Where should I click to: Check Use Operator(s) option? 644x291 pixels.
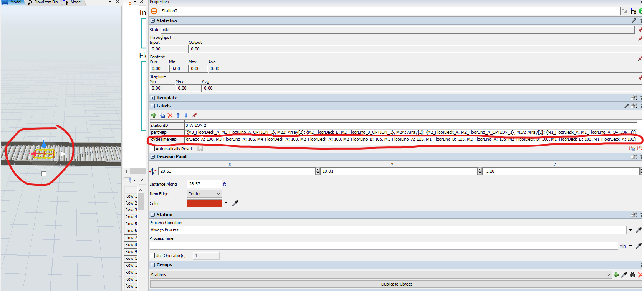click(152, 256)
